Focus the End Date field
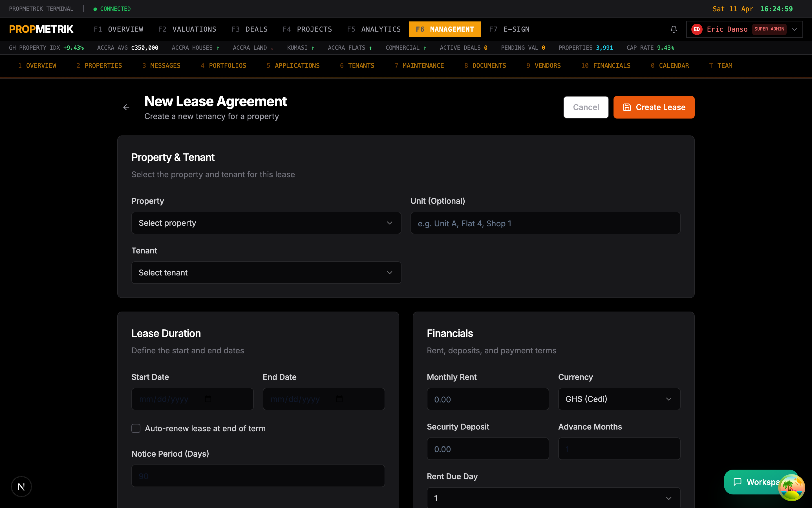Screen dimensions: 812x508 click(x=324, y=399)
